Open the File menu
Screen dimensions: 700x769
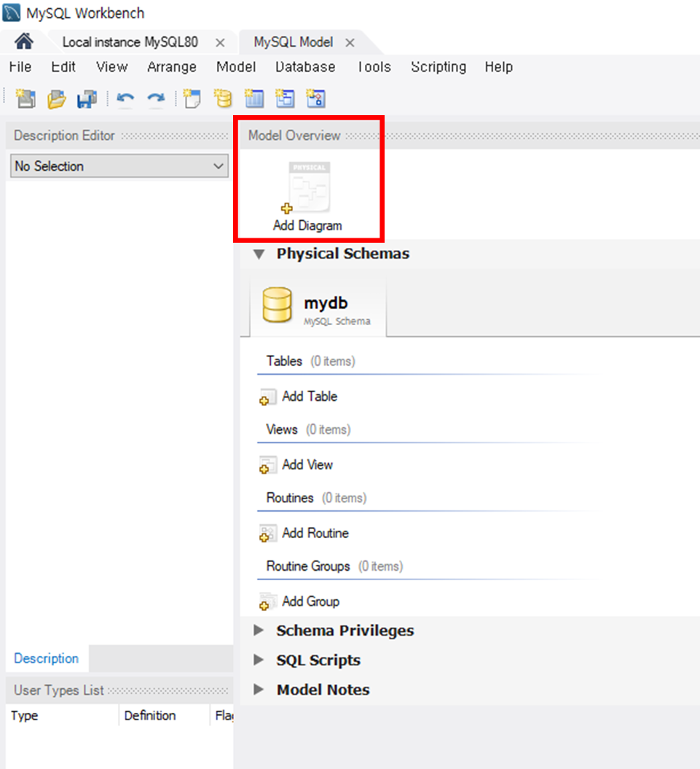tap(20, 67)
